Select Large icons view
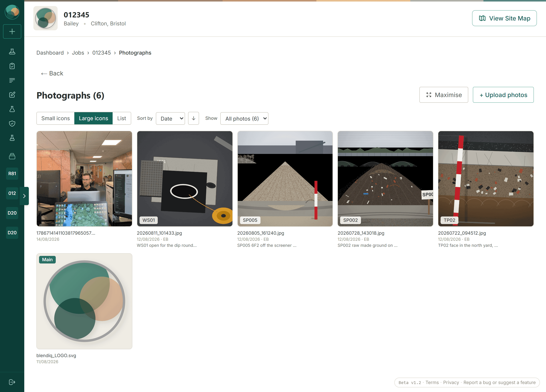 click(x=93, y=118)
